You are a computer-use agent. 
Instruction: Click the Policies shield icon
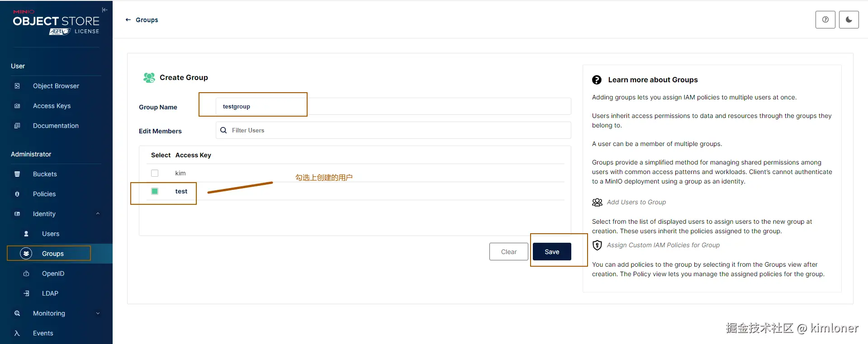pyautogui.click(x=17, y=194)
